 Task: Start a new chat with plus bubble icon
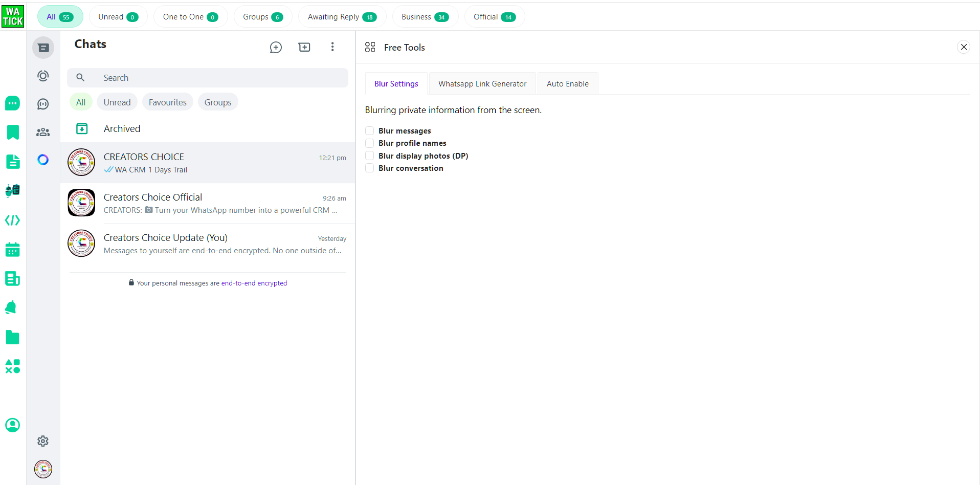(x=276, y=48)
